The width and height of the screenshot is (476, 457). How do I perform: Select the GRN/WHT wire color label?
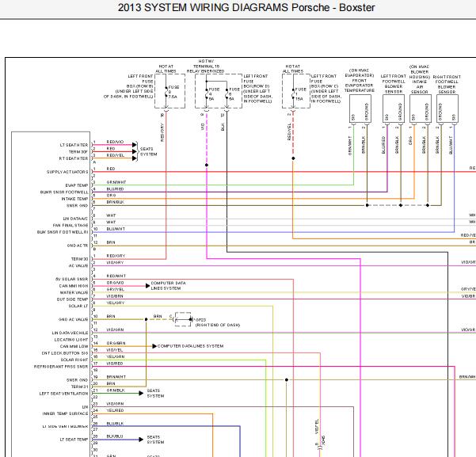[x=116, y=182]
